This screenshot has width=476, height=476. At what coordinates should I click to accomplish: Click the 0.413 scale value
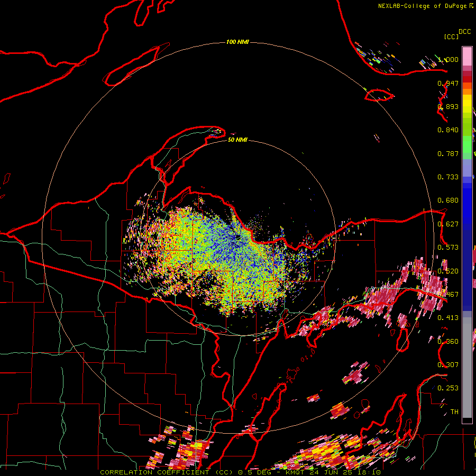tap(448, 318)
